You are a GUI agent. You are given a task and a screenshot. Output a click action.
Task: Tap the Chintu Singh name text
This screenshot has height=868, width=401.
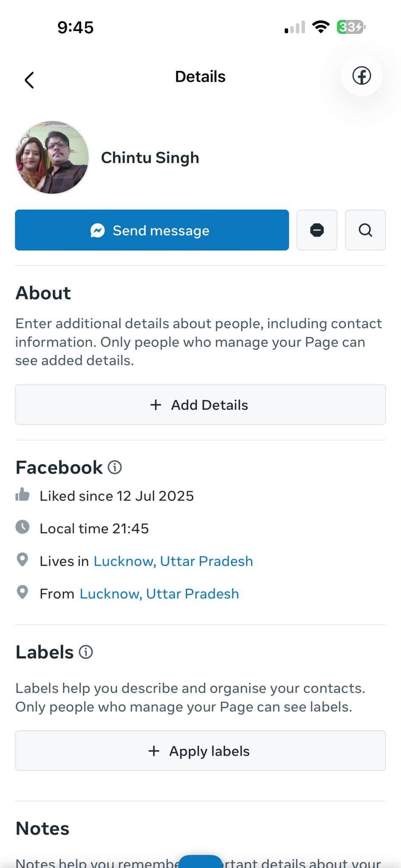point(150,158)
